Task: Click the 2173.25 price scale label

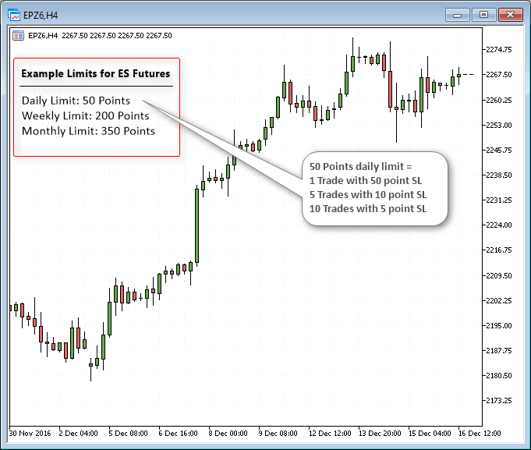Action: 499,401
